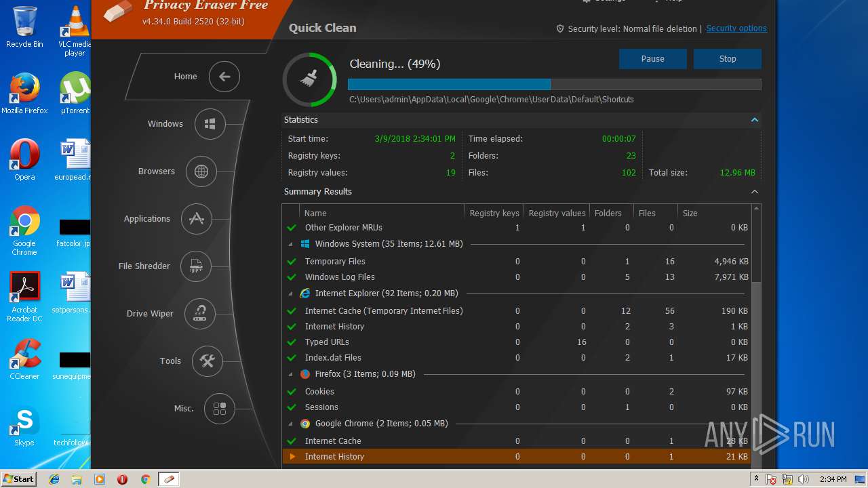Collapse the Summary Results panel
868x488 pixels.
tap(754, 192)
